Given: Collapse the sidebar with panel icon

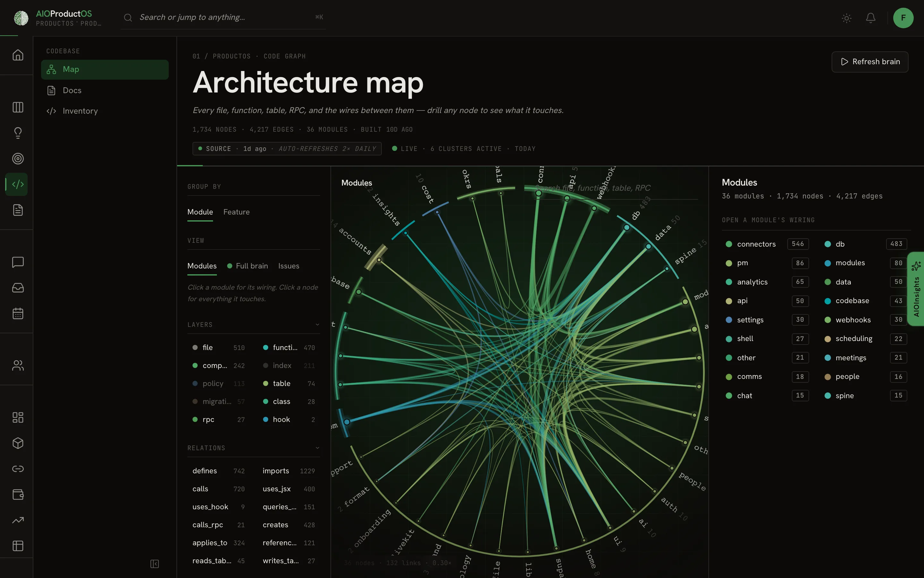Looking at the screenshot, I should click(154, 564).
